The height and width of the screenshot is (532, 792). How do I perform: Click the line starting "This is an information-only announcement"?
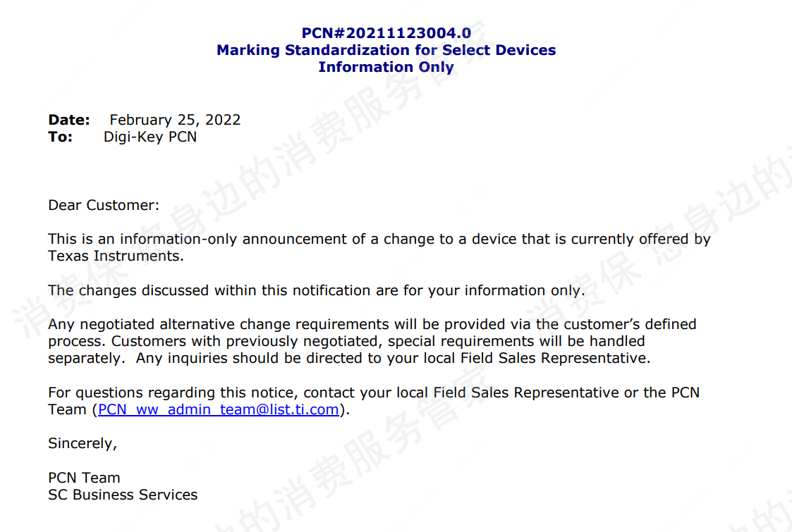coord(379,239)
